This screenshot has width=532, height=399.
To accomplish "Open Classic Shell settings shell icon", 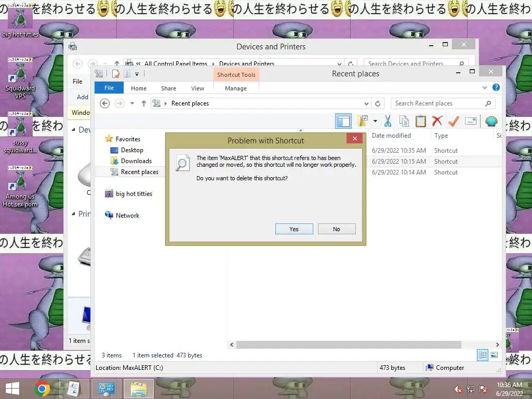I will pyautogui.click(x=491, y=121).
